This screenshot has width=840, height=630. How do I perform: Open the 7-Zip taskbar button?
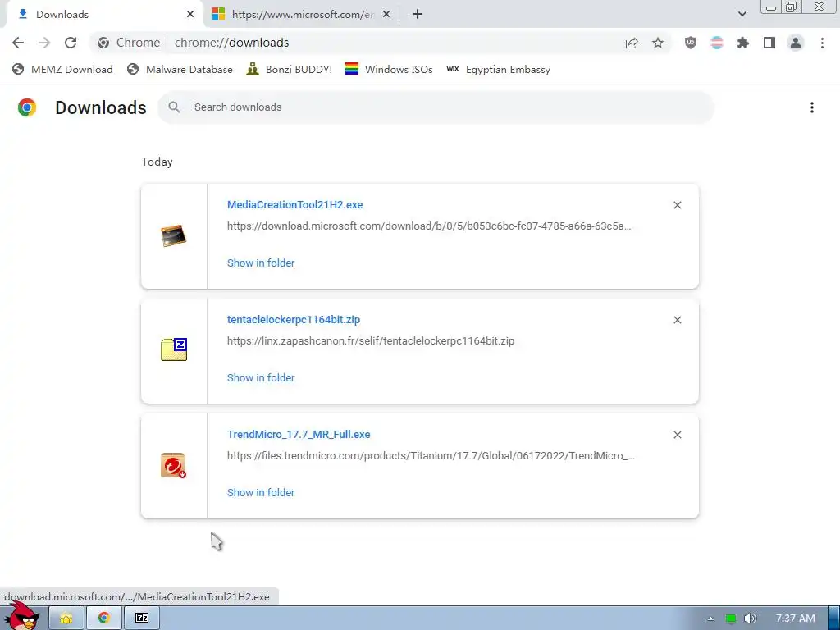pyautogui.click(x=142, y=619)
